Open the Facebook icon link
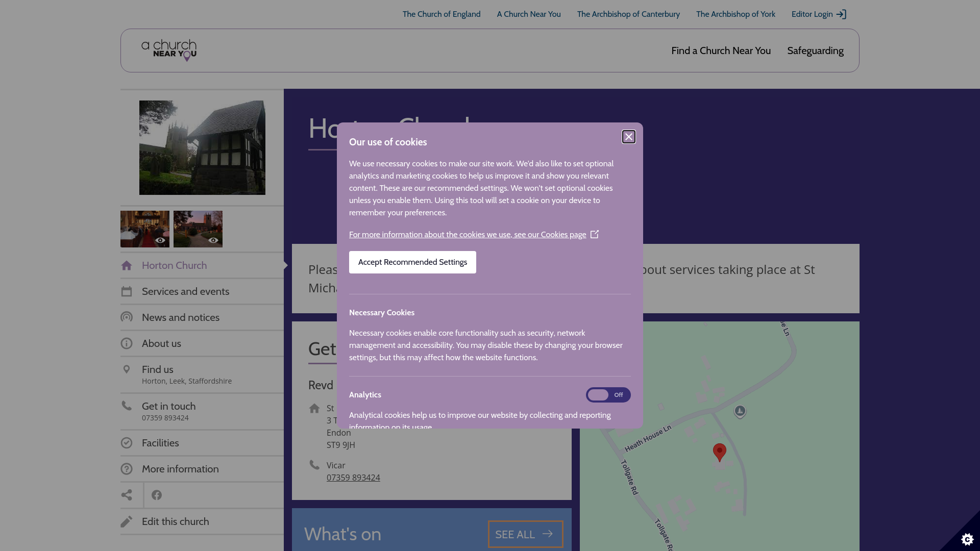This screenshot has height=551, width=980. 157,495
